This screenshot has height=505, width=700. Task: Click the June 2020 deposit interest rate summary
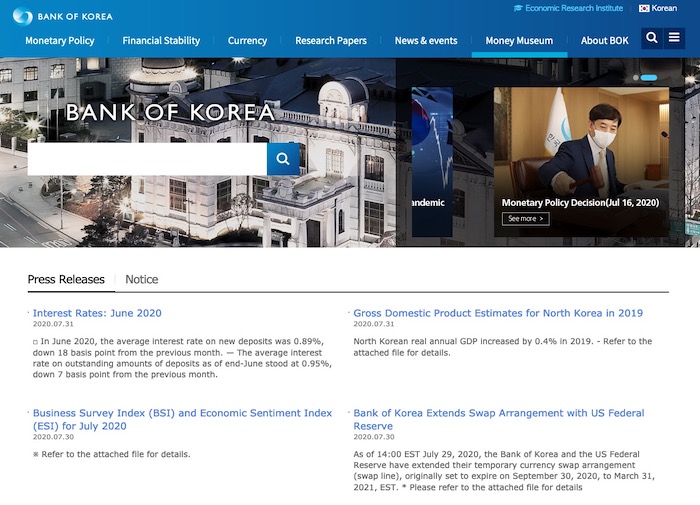[182, 358]
